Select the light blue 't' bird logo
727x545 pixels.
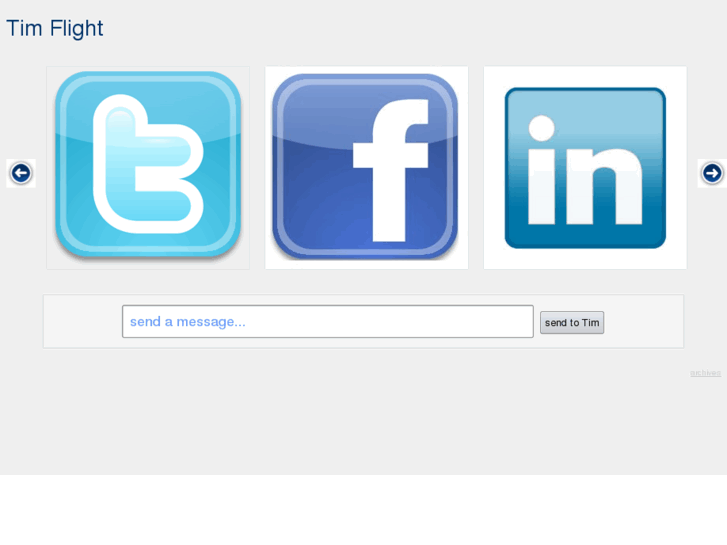(148, 165)
